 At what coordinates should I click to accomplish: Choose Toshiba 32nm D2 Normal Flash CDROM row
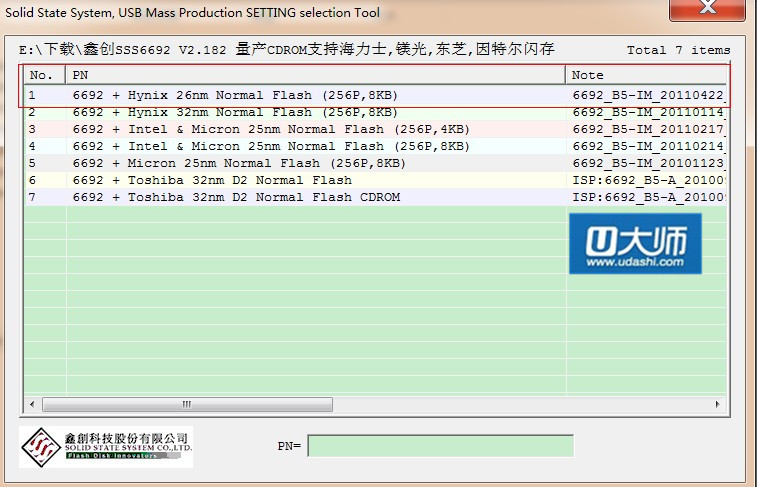(x=235, y=197)
